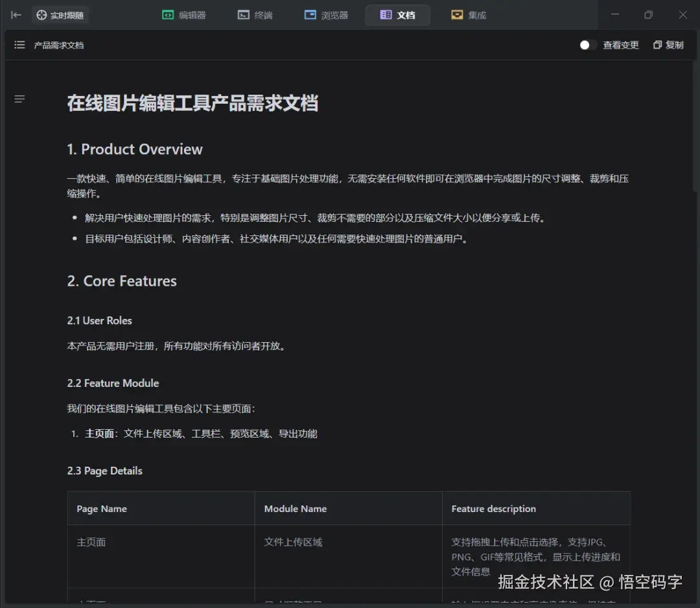Switch to the 文档 tab

pyautogui.click(x=397, y=14)
